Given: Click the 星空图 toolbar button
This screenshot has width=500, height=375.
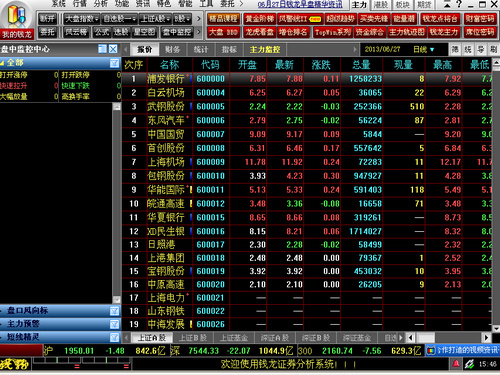Looking at the screenshot, I should click(x=144, y=32).
